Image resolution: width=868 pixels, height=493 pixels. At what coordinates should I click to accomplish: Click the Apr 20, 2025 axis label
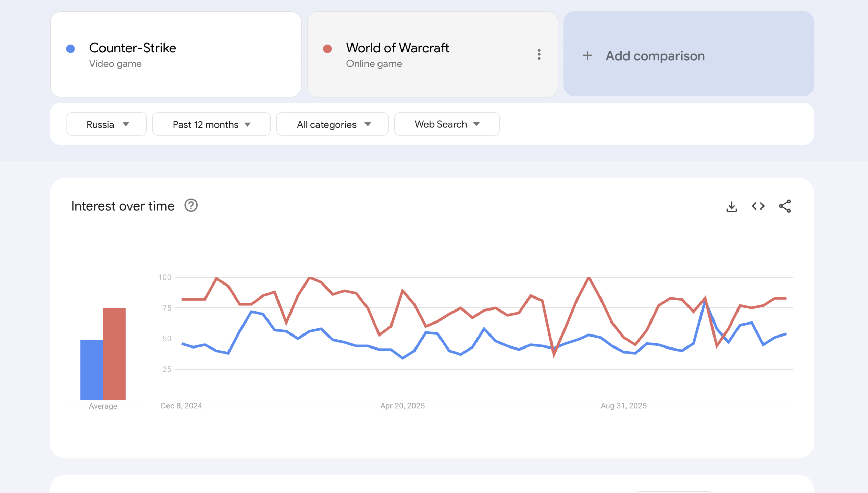(x=402, y=406)
